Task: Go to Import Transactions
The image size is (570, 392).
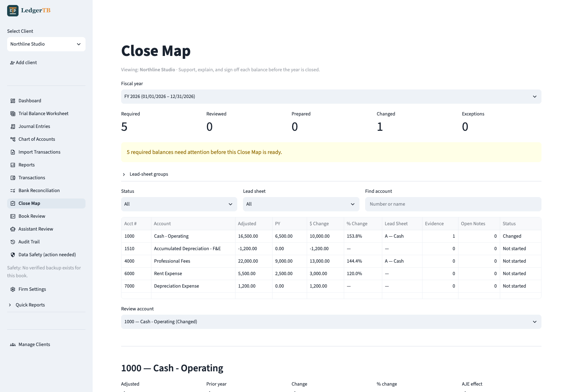Action: pos(46,152)
